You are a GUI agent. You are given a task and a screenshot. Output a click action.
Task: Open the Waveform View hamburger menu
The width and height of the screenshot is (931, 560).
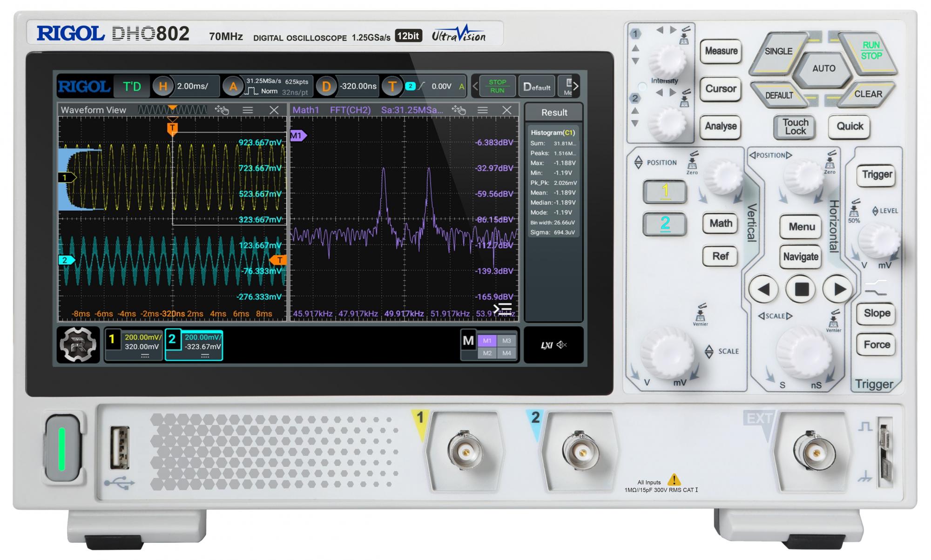coord(248,110)
